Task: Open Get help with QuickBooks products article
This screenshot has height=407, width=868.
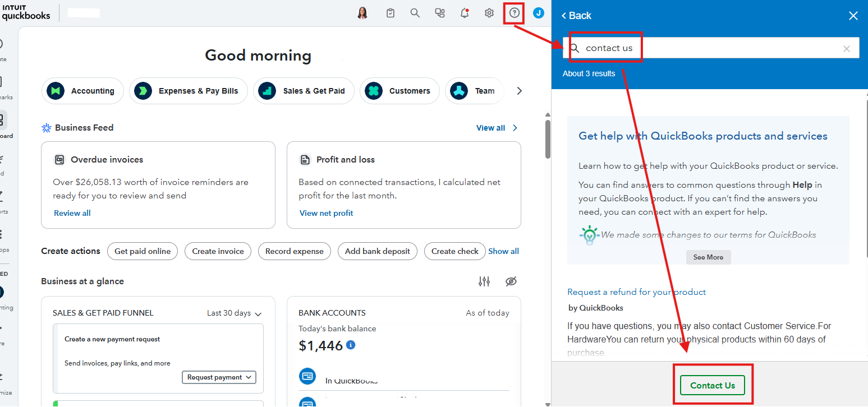Action: click(703, 136)
